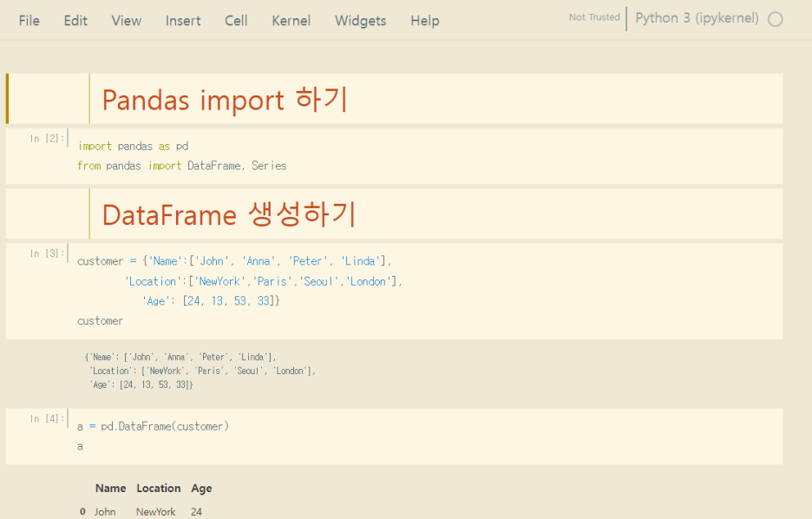812x519 pixels.
Task: Click the customer dictionary output text
Action: coord(200,371)
